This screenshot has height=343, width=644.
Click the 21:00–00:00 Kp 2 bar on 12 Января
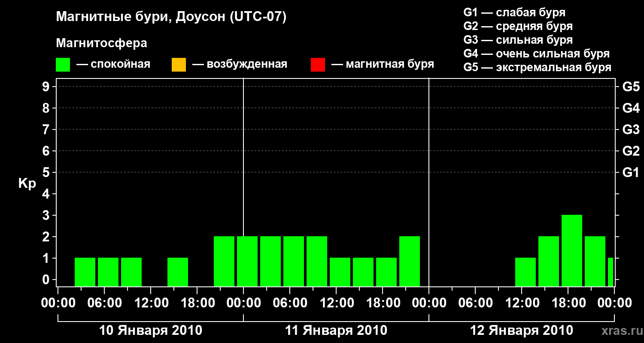(595, 261)
